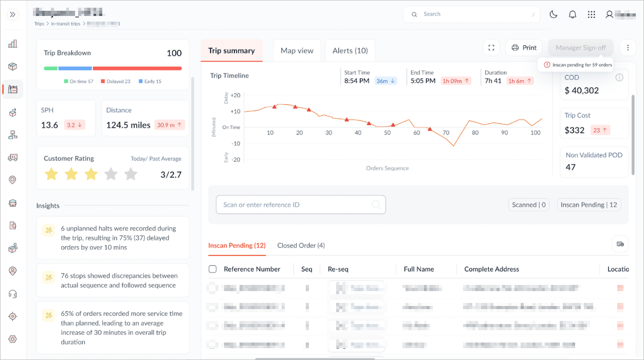Open the store hub sidebar icon
The width and height of the screenshot is (644, 360).
tap(13, 203)
